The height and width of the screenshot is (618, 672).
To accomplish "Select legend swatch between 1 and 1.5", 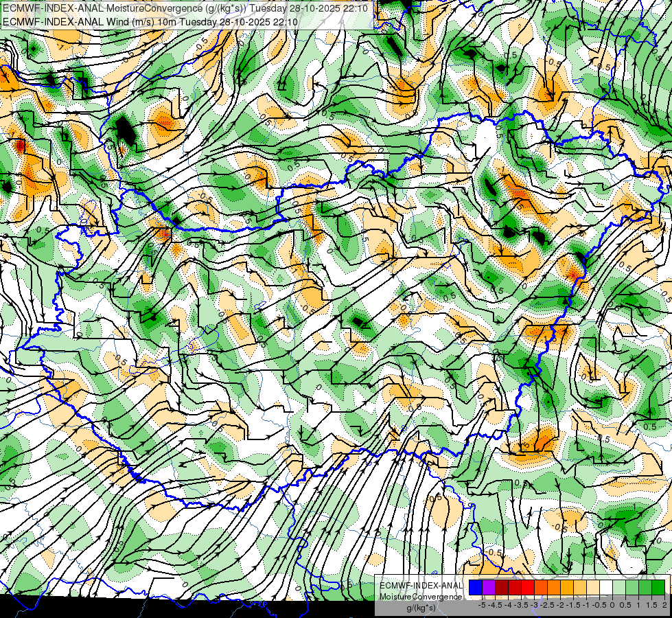I will coord(645,588).
